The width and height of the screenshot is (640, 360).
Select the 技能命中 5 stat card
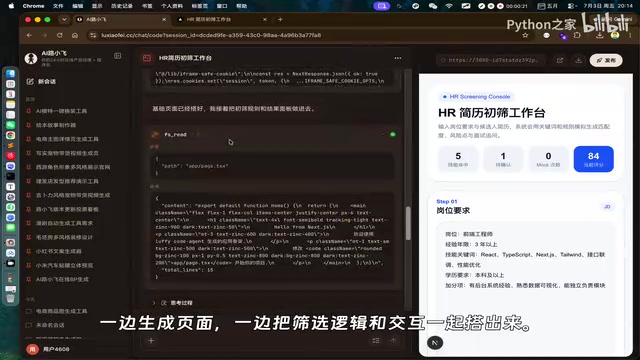point(458,159)
